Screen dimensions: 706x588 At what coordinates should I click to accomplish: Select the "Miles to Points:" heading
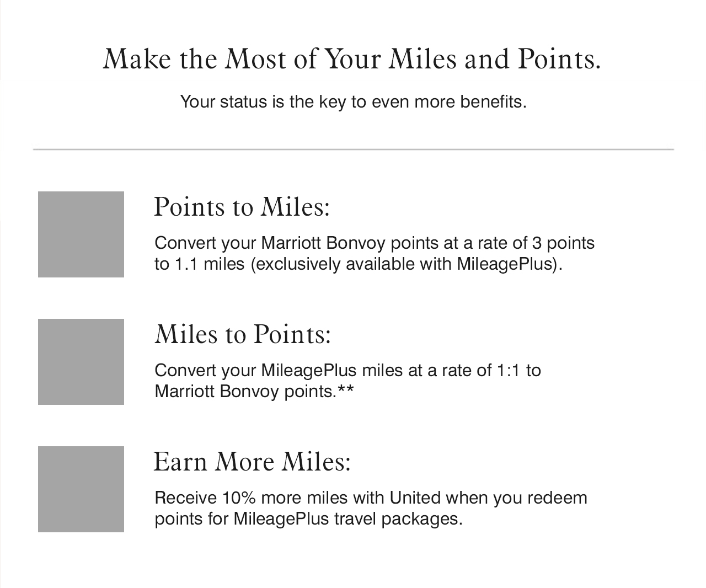243,334
